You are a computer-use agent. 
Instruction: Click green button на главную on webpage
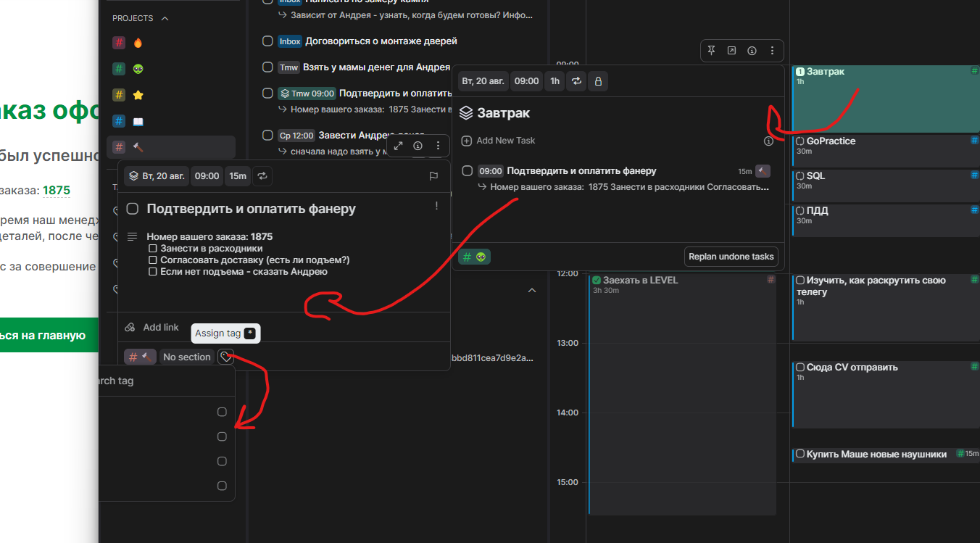49,335
